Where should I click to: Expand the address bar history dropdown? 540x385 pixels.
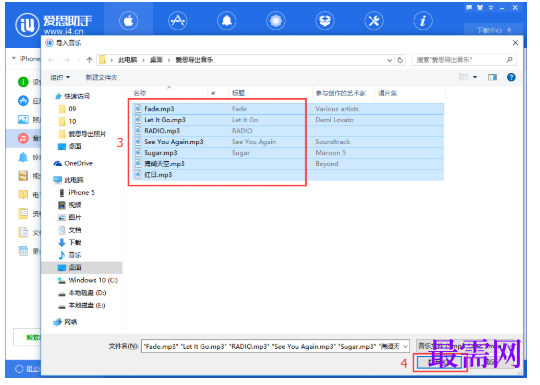[390, 60]
